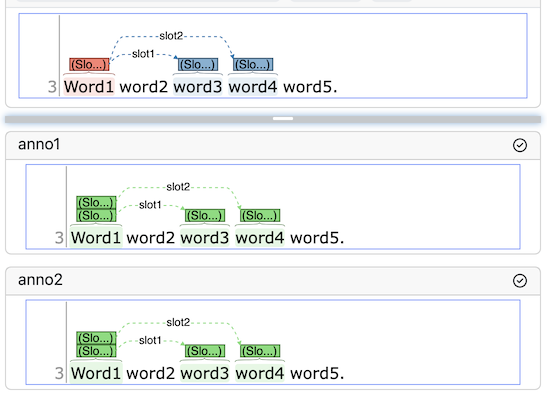This screenshot has width=547, height=396.
Task: Click word5 in the curation sentence
Action: click(308, 87)
